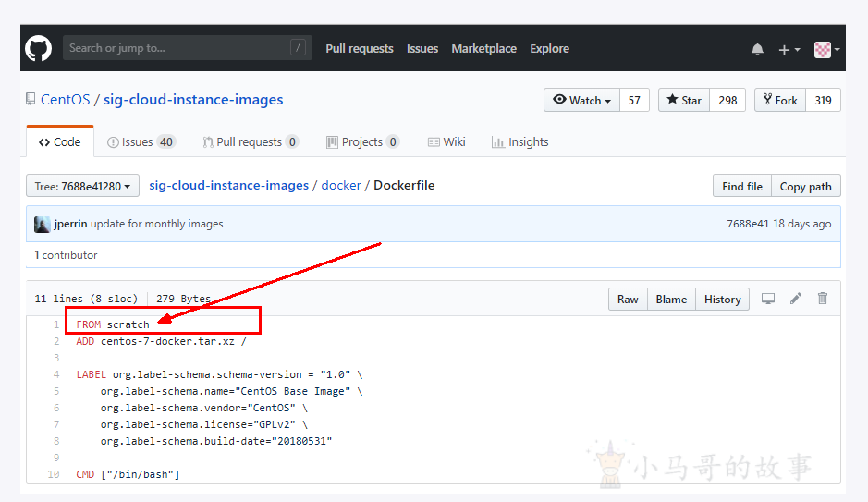Click the org.label-schema.license="GPLv2" line
This screenshot has width=868, height=502.
click(203, 424)
